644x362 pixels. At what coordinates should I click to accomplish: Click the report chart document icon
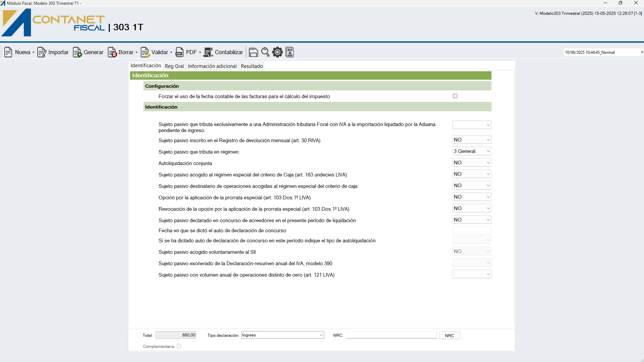290,52
